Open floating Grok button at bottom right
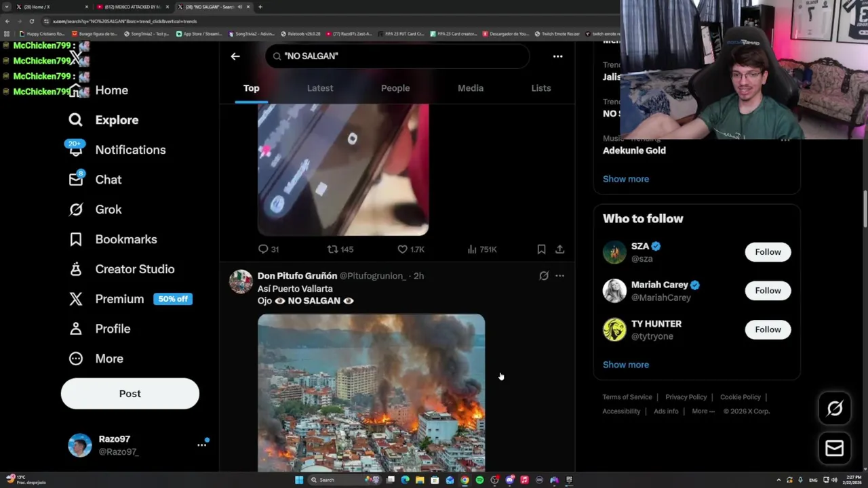The image size is (868, 488). pos(835,408)
